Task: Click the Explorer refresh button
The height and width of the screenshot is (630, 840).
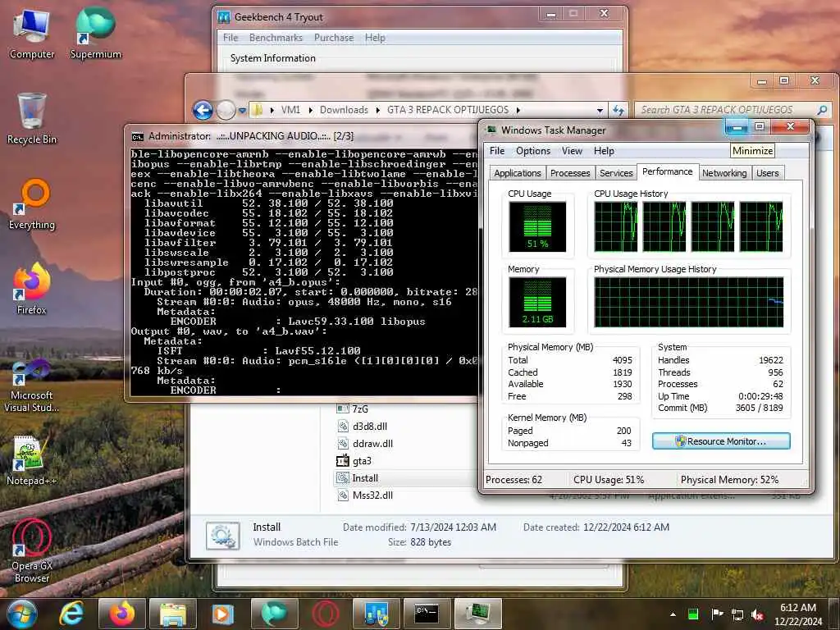Action: point(619,110)
